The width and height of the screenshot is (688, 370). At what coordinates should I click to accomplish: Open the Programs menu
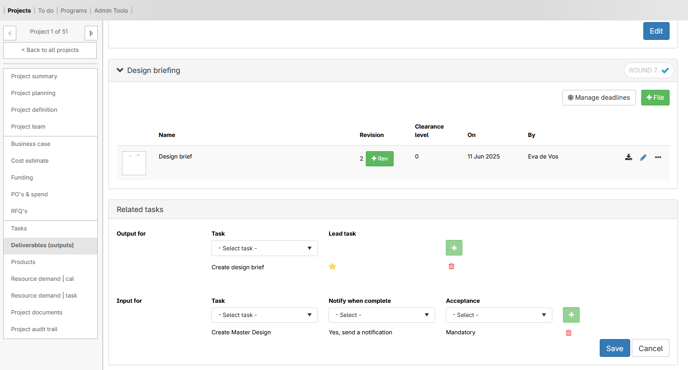coord(74,11)
